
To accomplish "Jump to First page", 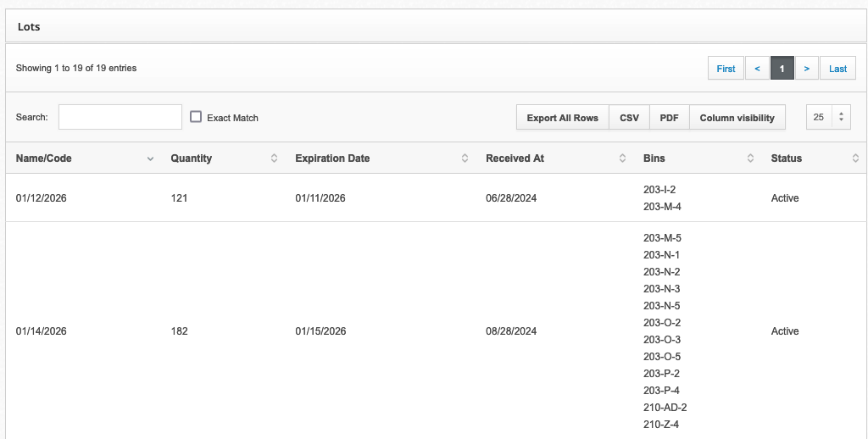I will click(x=726, y=68).
